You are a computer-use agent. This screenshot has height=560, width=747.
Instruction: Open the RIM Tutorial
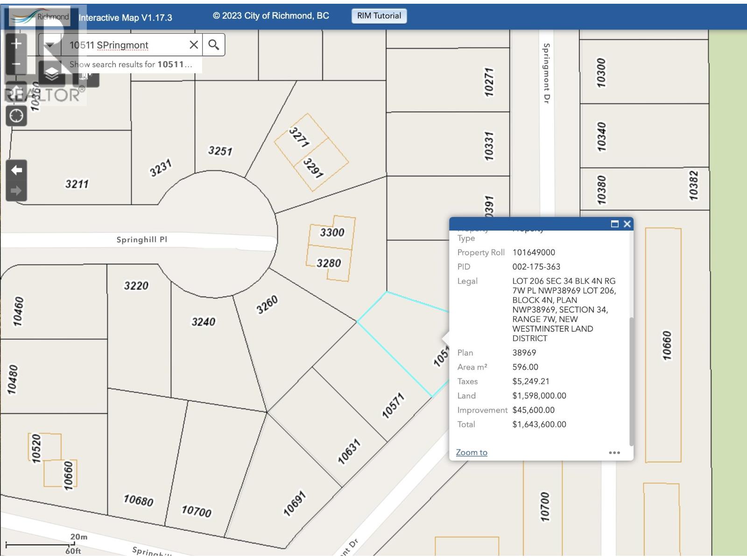coord(379,15)
